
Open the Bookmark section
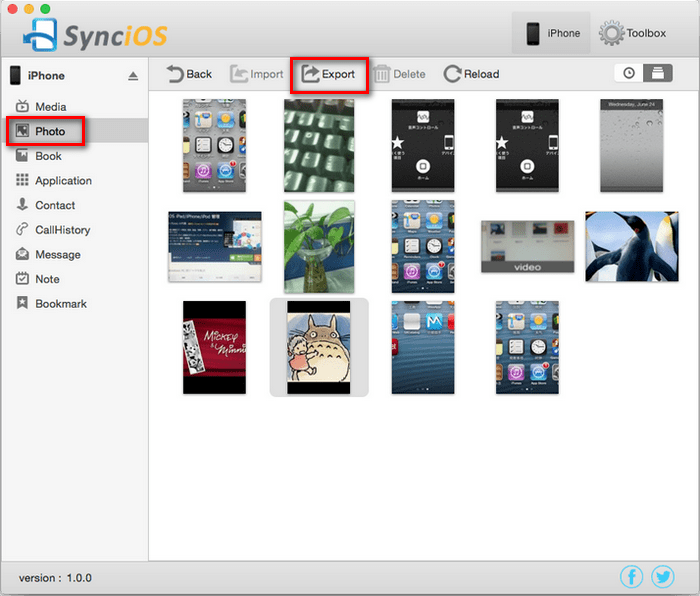click(61, 304)
